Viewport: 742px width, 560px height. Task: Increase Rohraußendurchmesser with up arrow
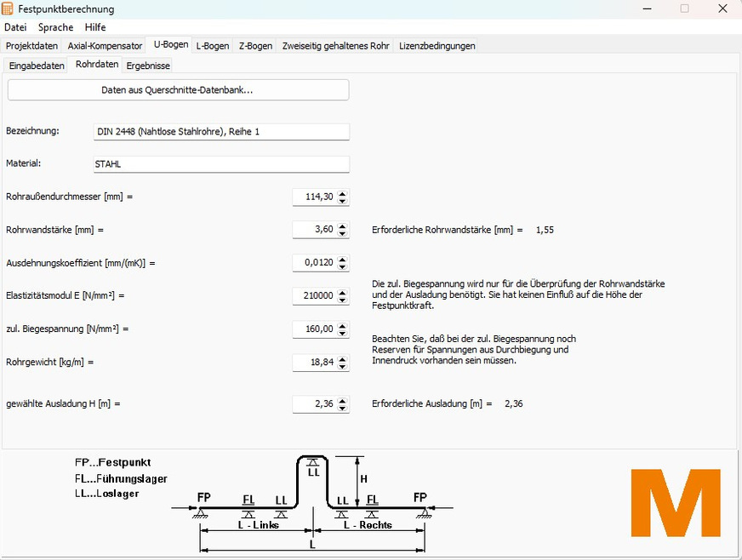click(343, 193)
